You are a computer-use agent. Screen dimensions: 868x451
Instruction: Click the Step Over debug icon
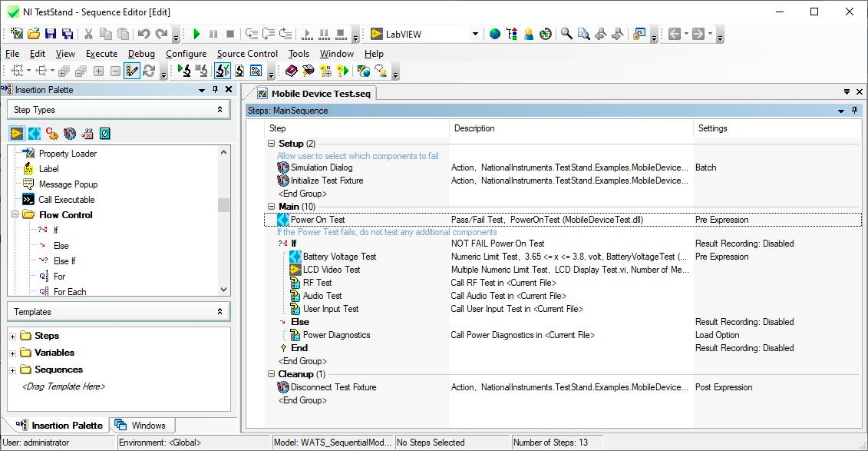pos(269,34)
